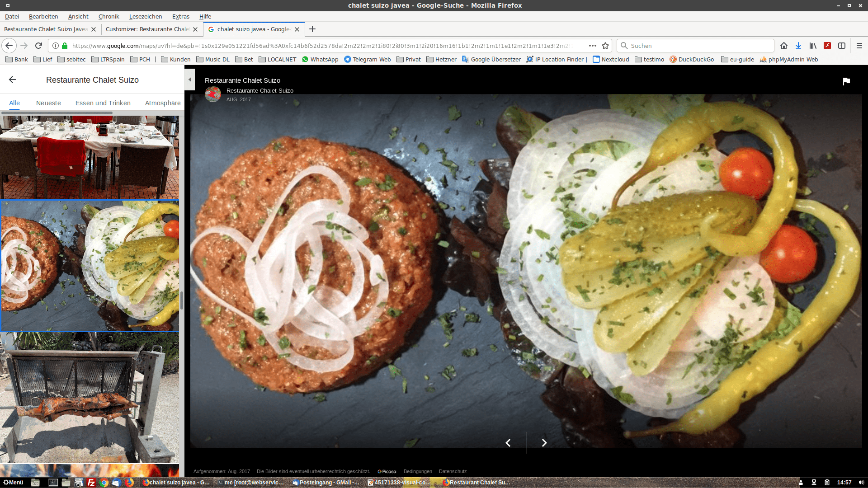Select the Atmosphäre filter tab
Viewport: 868px width, 488px height.
(163, 103)
